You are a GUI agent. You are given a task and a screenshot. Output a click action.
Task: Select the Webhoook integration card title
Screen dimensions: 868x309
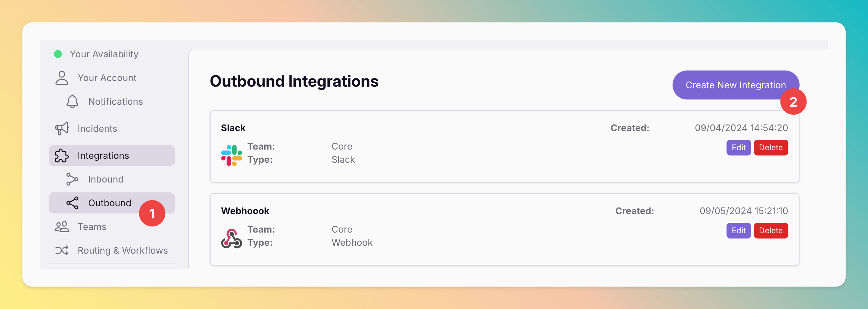tap(245, 211)
